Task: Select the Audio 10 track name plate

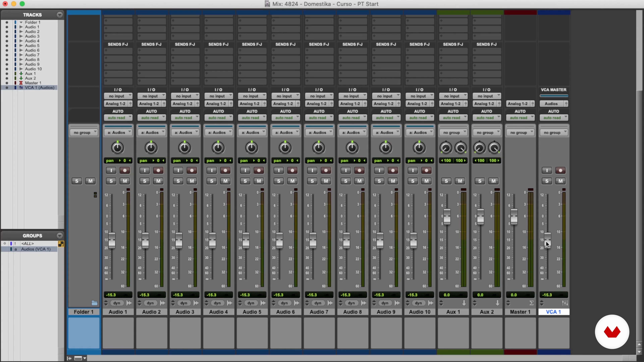Action: point(419,312)
